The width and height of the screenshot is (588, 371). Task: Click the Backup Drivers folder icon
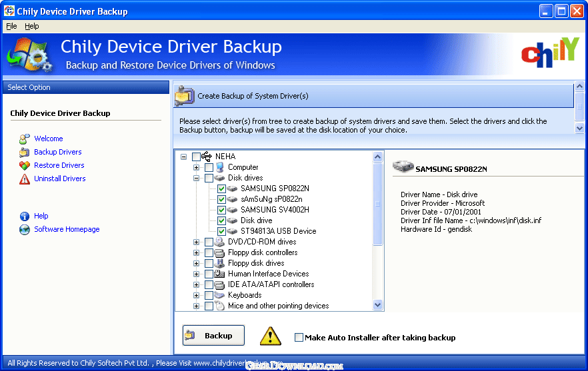(x=25, y=152)
